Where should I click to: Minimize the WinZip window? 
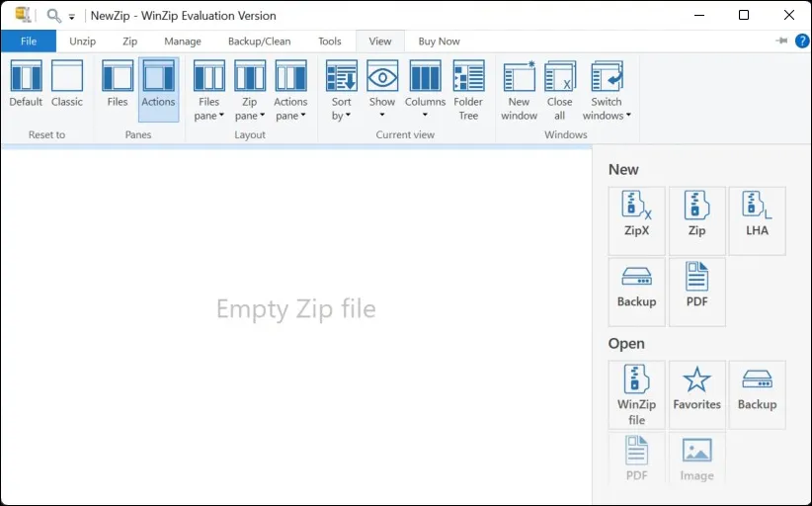click(x=699, y=15)
